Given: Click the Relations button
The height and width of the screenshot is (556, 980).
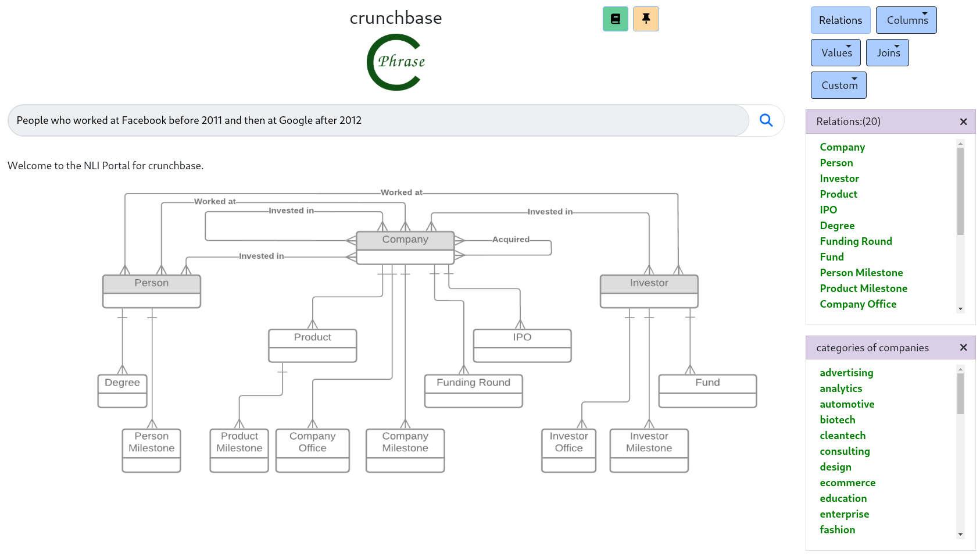Looking at the screenshot, I should coord(840,20).
